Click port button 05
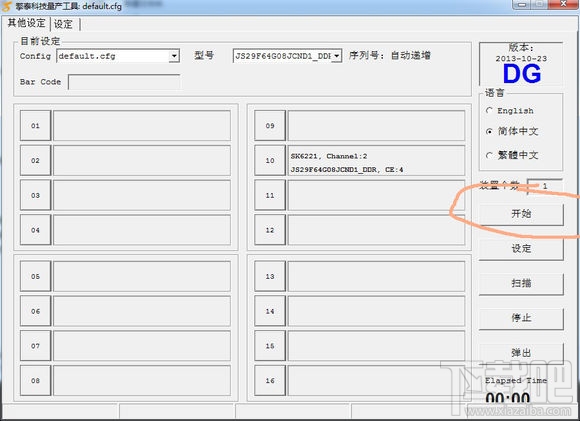The height and width of the screenshot is (421, 580). (35, 276)
